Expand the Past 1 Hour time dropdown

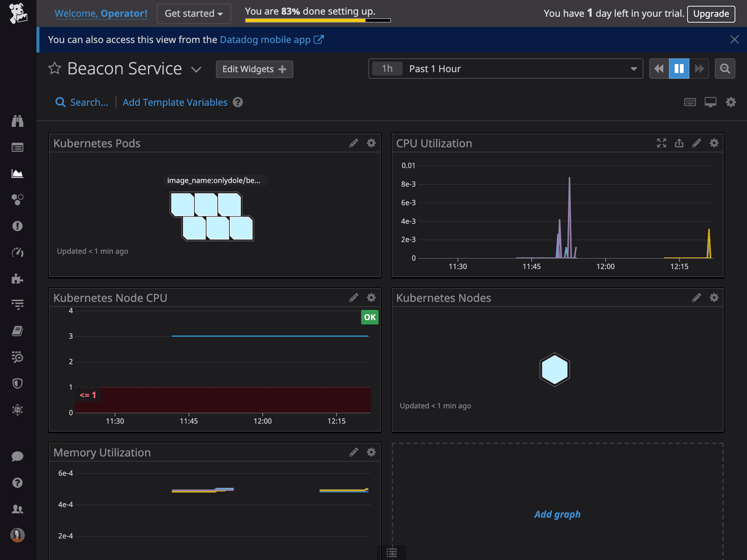tap(634, 68)
